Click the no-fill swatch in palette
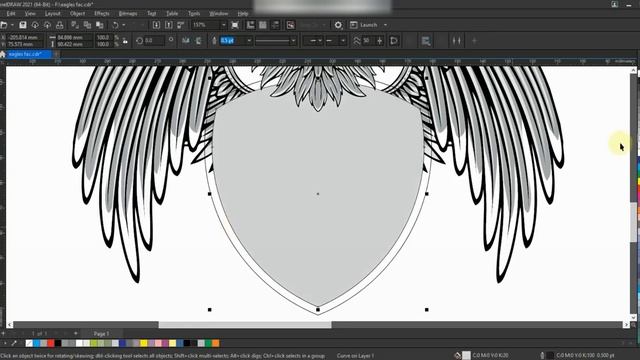Image resolution: width=640 pixels, height=360 pixels. (29, 343)
